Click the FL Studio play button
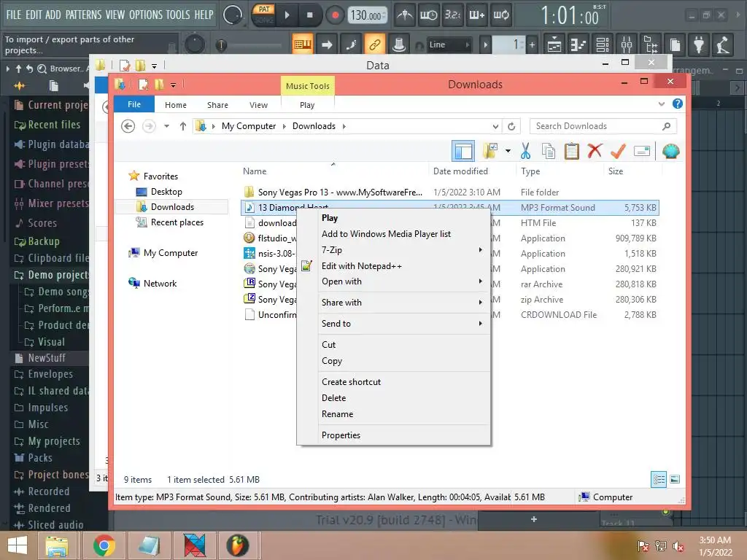Image resolution: width=747 pixels, height=560 pixels. pos(287,15)
